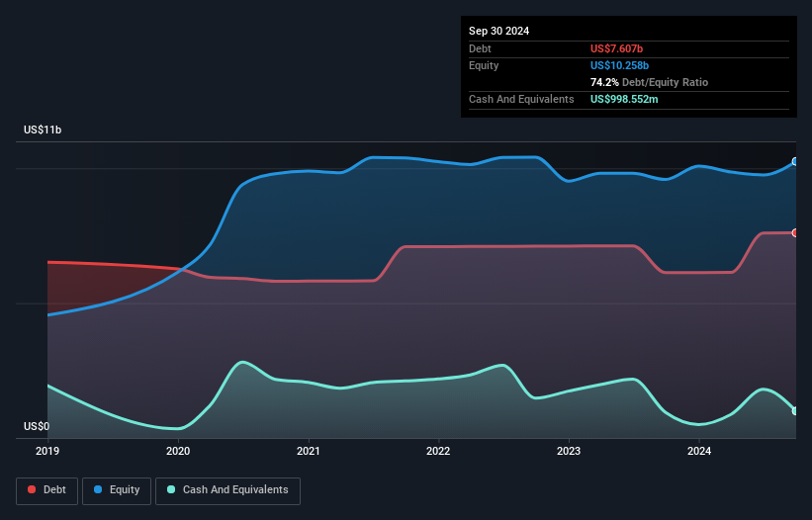Screen dimensions: 812x520
Task: Click the Sep 30 2024 tooltip date
Action: tap(498, 31)
